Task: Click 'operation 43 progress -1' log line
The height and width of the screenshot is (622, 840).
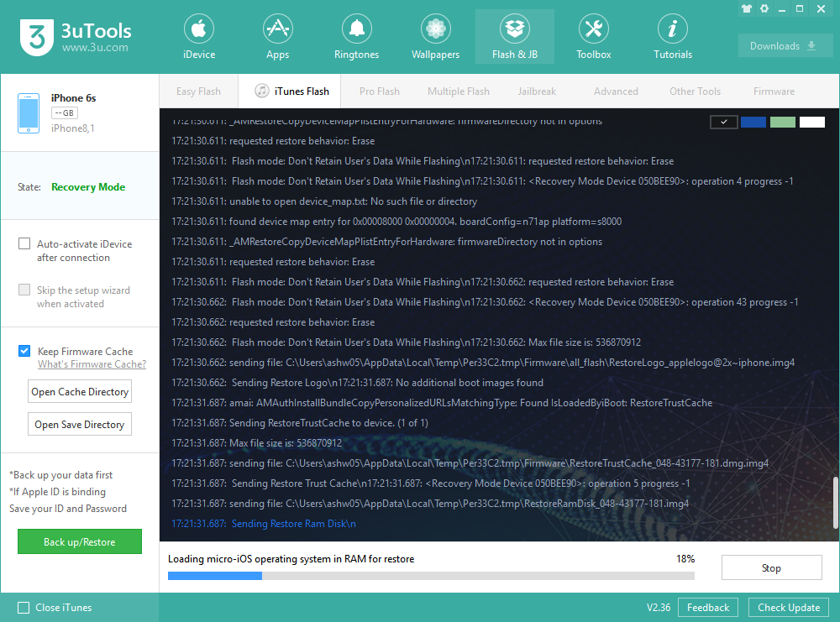Action: tap(485, 302)
